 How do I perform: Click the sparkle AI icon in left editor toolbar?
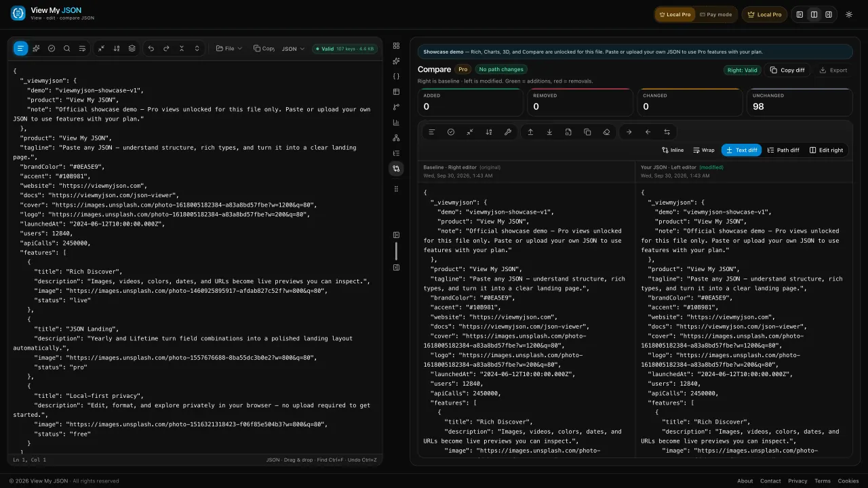coord(36,49)
